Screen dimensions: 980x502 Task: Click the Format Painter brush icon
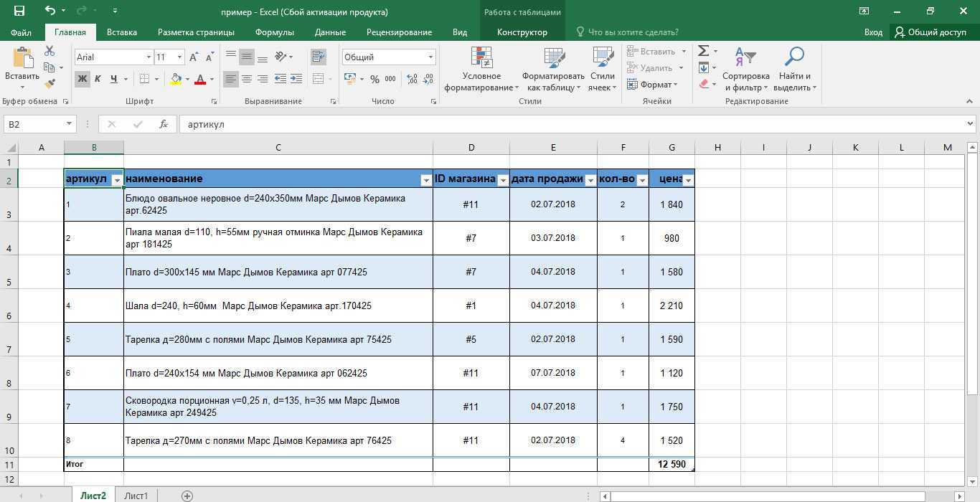[50, 83]
